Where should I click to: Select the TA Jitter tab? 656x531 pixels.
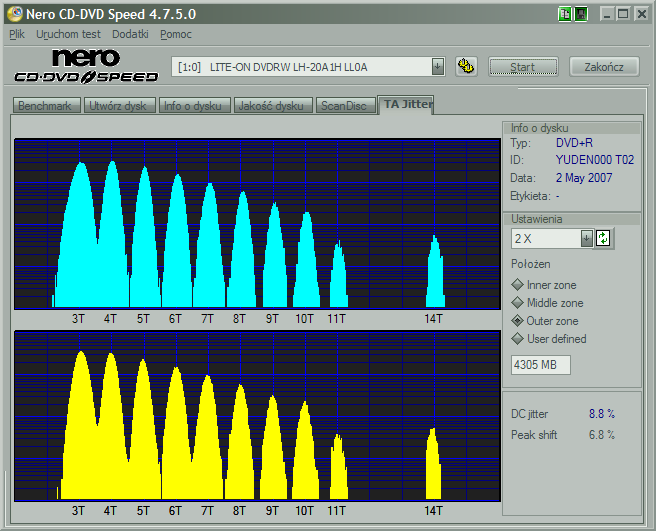406,105
